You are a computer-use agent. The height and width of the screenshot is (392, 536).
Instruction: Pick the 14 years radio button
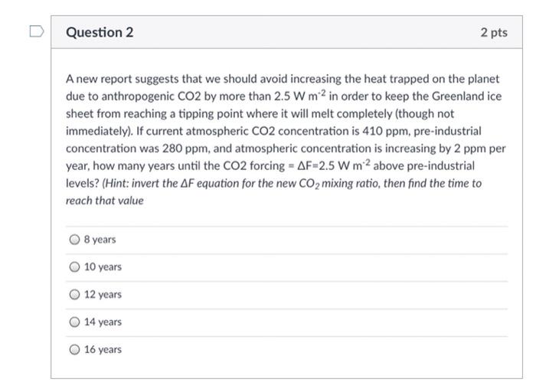pyautogui.click(x=74, y=322)
